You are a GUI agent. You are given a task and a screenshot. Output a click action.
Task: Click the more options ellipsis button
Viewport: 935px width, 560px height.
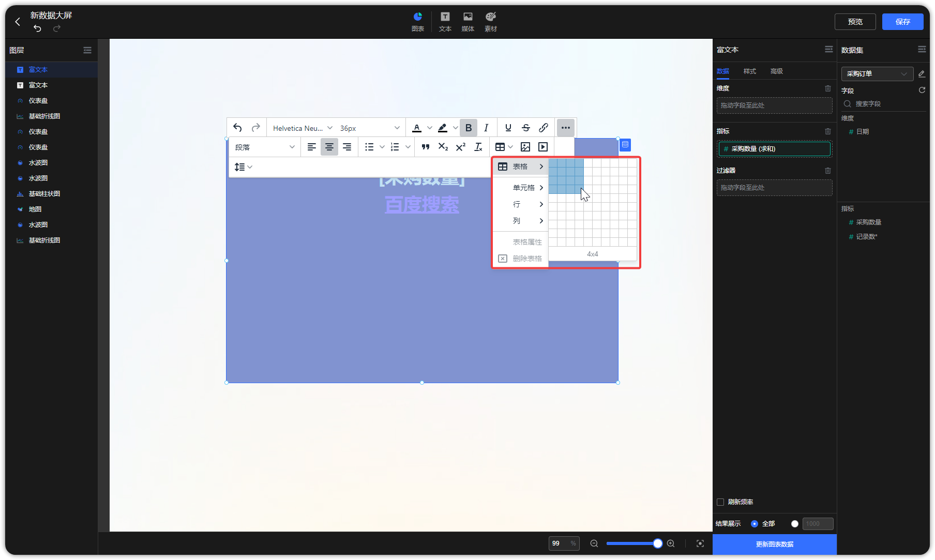click(x=566, y=128)
